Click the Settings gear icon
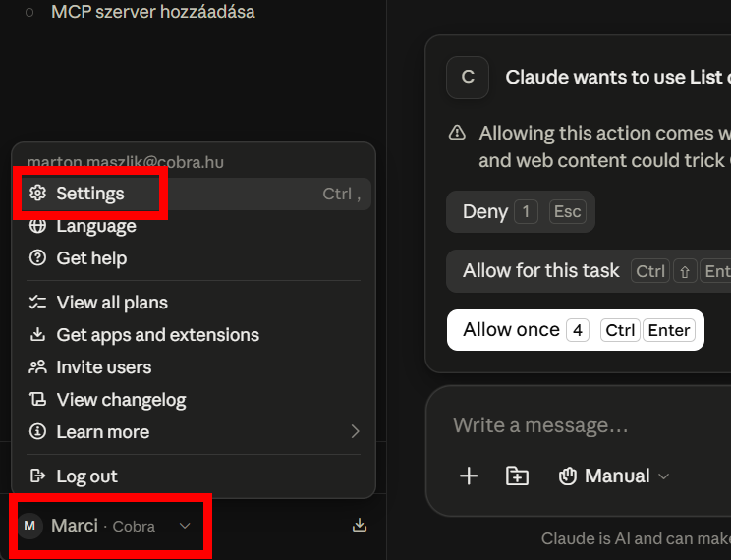This screenshot has height=560, width=731. pos(37,193)
